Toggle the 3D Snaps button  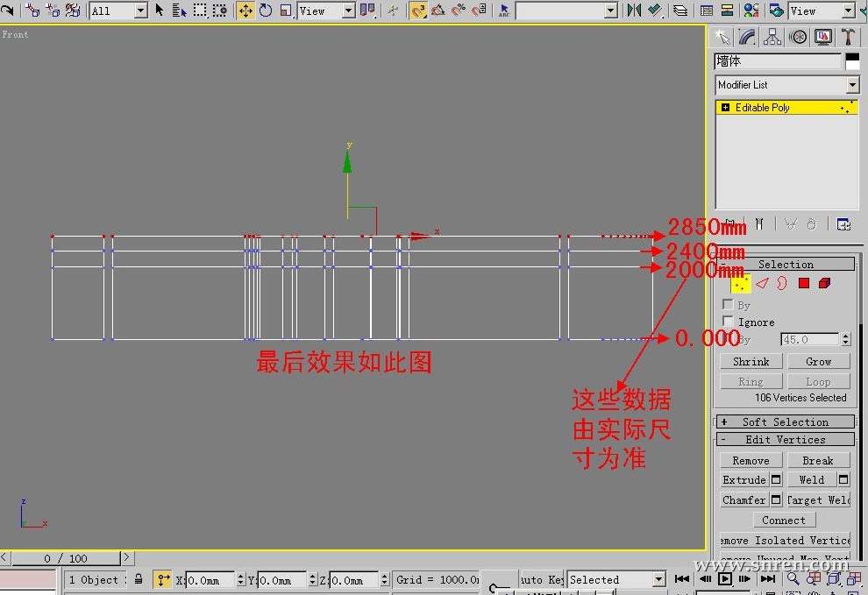[x=418, y=10]
